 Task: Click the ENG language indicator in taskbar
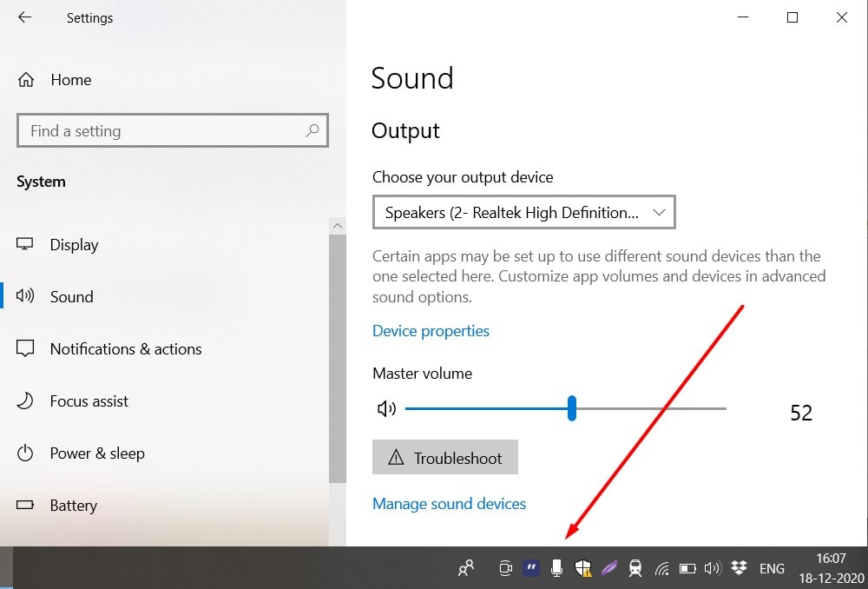click(x=772, y=567)
